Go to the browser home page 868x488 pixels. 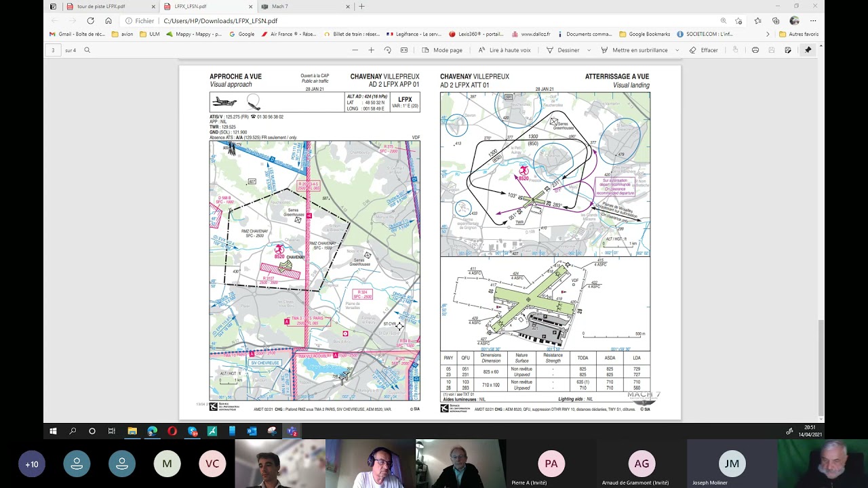pyautogui.click(x=108, y=21)
